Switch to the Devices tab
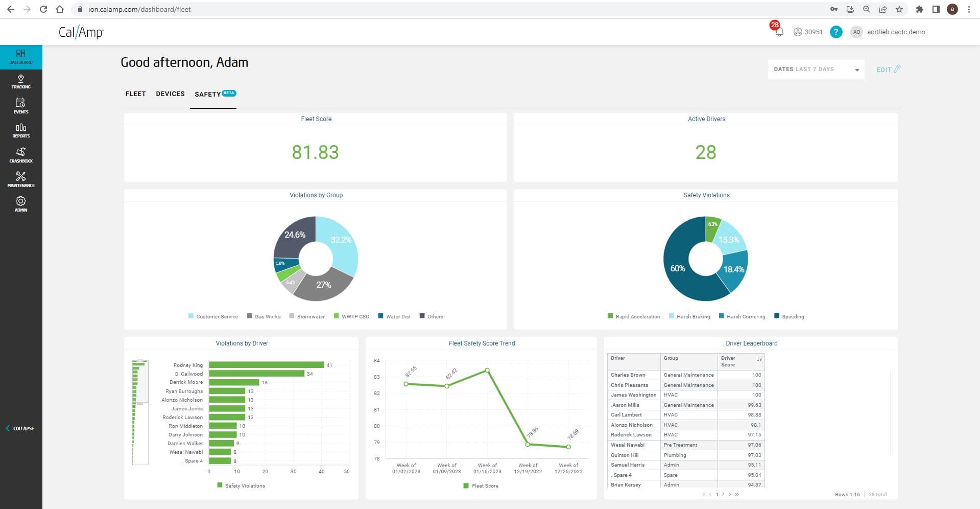The width and height of the screenshot is (980, 509). pos(170,94)
